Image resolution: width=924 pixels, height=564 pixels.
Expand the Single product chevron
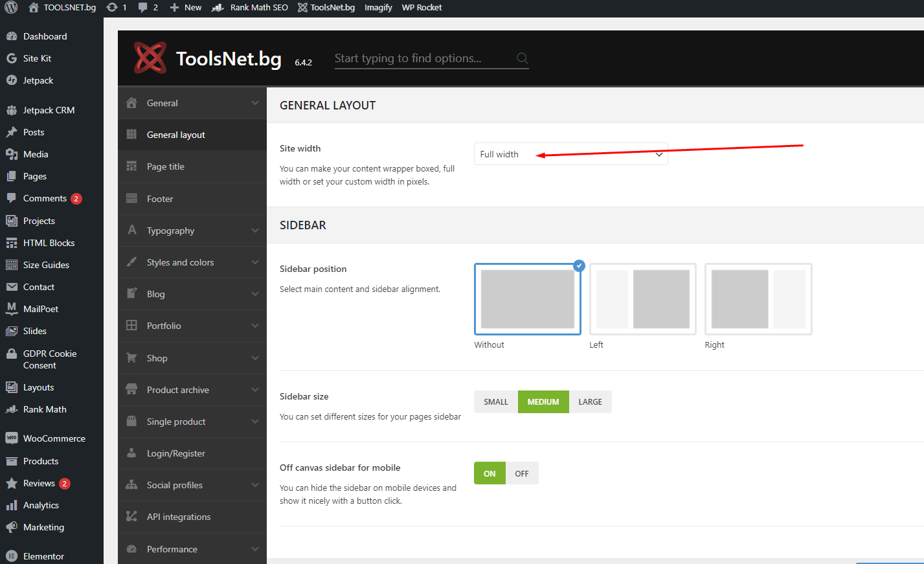(255, 422)
